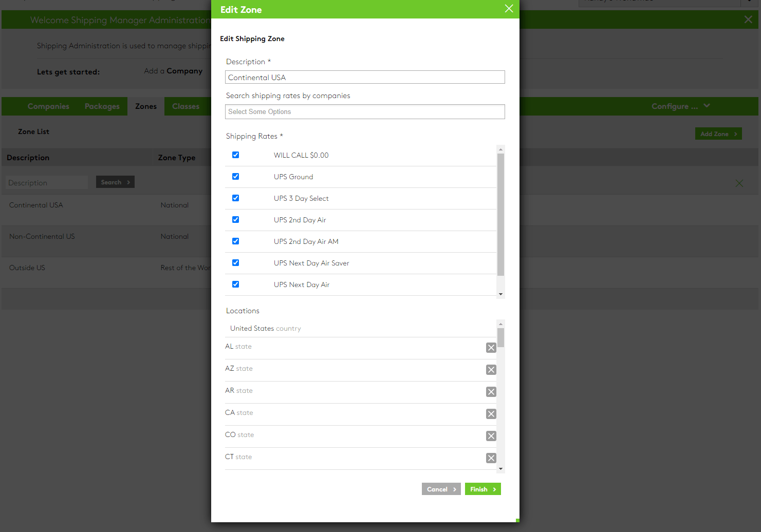Dismiss the Shipping Manager welcome banner
Screen dimensions: 761x532
(x=748, y=20)
